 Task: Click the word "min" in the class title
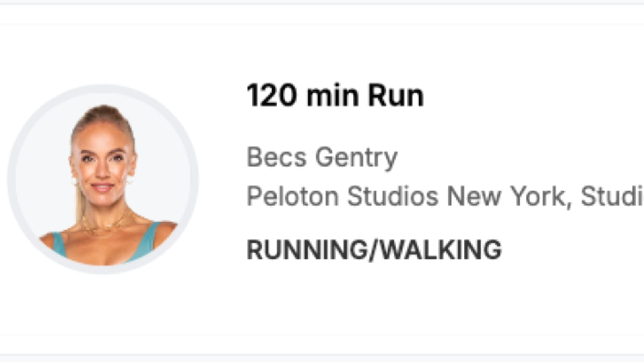pos(332,96)
